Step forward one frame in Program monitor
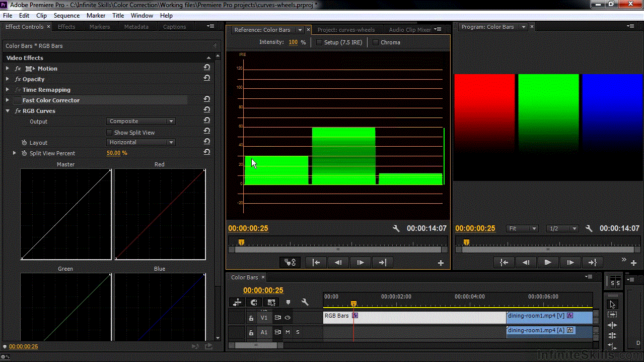 point(570,262)
